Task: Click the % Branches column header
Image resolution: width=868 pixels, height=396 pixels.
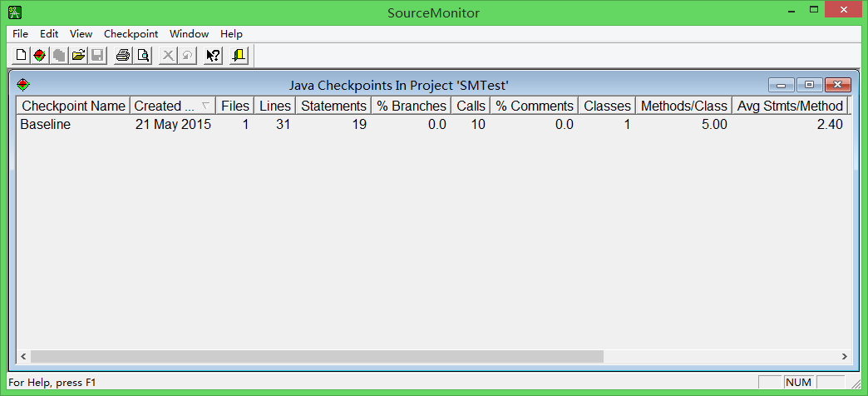Action: [x=412, y=106]
